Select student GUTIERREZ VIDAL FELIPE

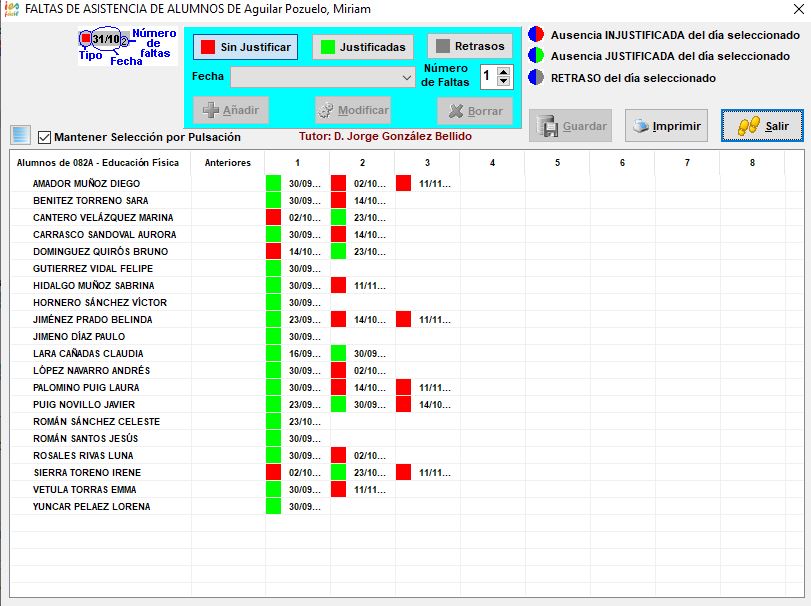tap(93, 269)
